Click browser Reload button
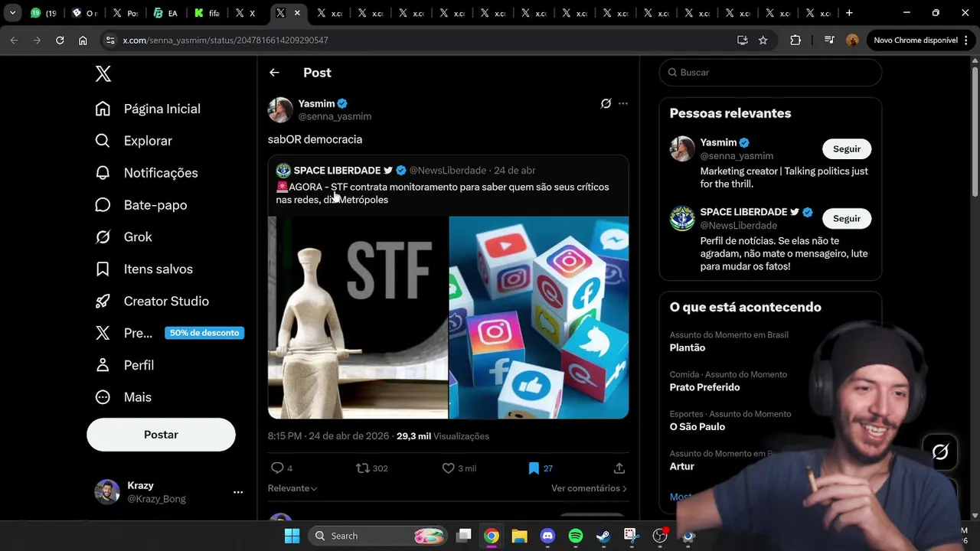 (60, 40)
